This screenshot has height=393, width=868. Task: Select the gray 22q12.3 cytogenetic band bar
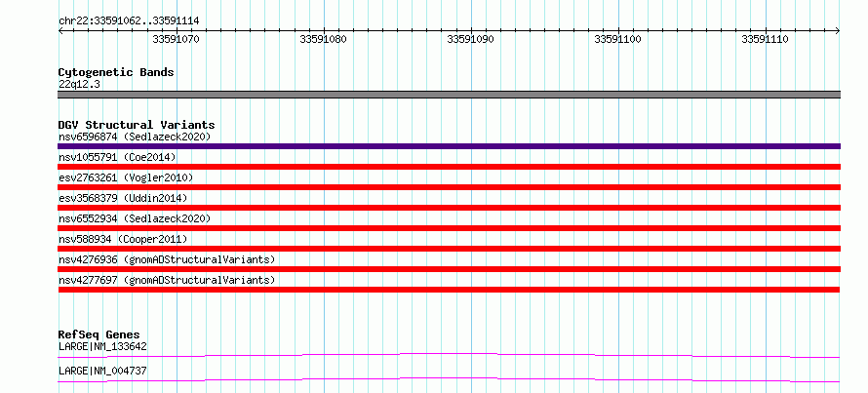[x=449, y=95]
